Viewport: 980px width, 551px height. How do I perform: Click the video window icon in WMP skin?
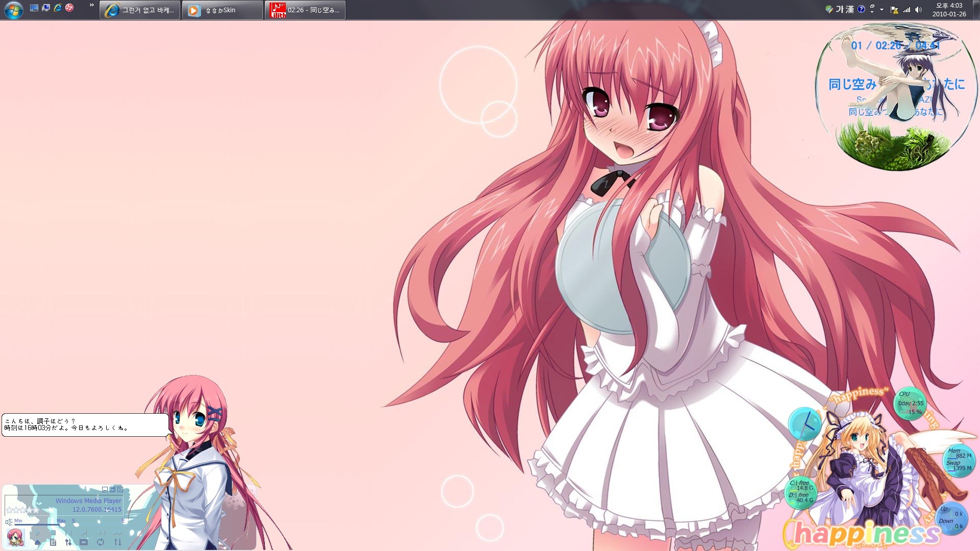(84, 542)
